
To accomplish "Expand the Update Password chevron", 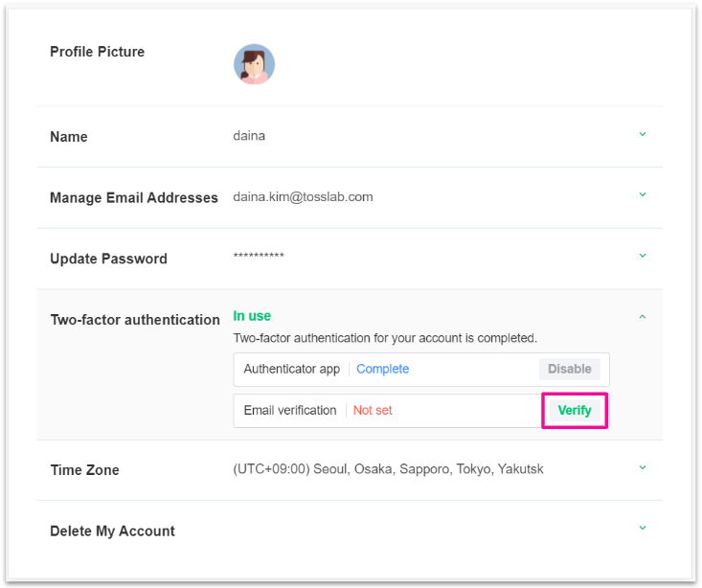I will point(643,256).
